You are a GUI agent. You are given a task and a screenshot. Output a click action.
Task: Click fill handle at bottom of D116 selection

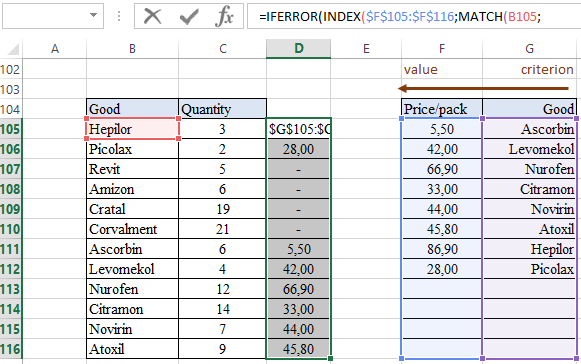point(331,358)
